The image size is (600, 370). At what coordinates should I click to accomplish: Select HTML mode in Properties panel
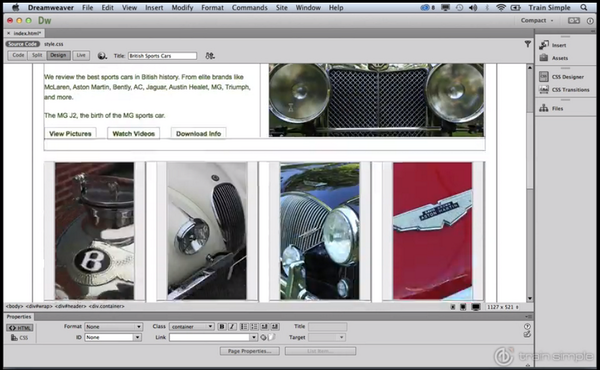20,328
